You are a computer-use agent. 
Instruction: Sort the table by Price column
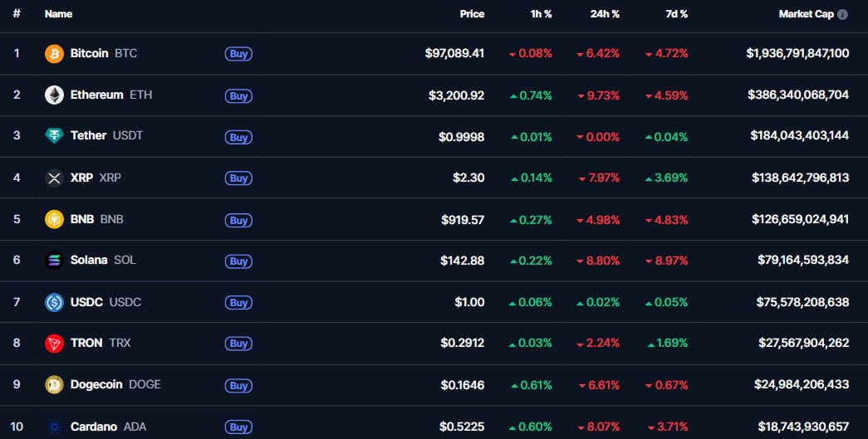pyautogui.click(x=472, y=14)
